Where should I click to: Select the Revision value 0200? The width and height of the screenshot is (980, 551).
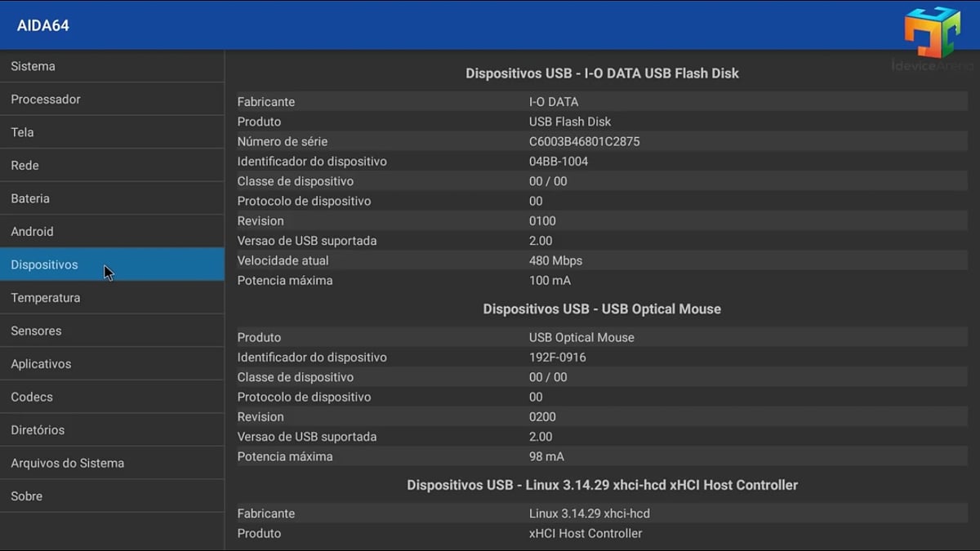[x=542, y=417]
